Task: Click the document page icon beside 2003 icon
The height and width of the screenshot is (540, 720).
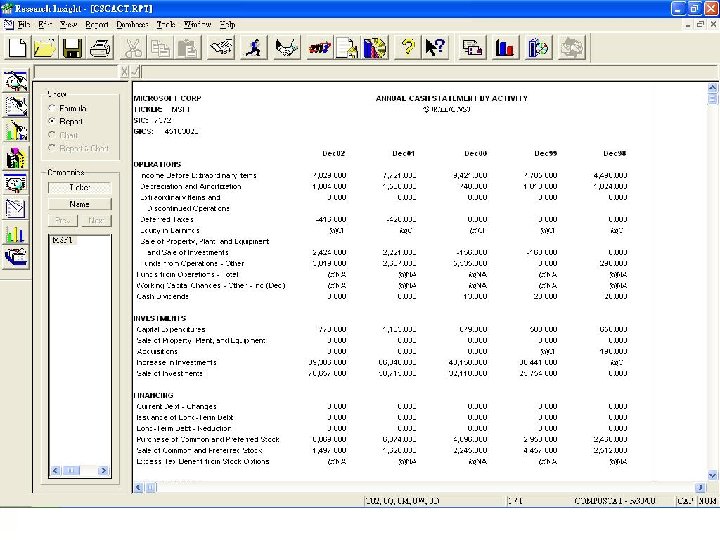Action: tap(347, 48)
